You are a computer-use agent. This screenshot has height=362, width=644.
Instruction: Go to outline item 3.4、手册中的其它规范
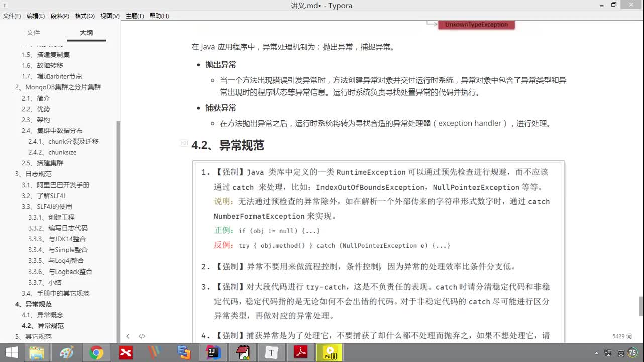[x=55, y=293]
